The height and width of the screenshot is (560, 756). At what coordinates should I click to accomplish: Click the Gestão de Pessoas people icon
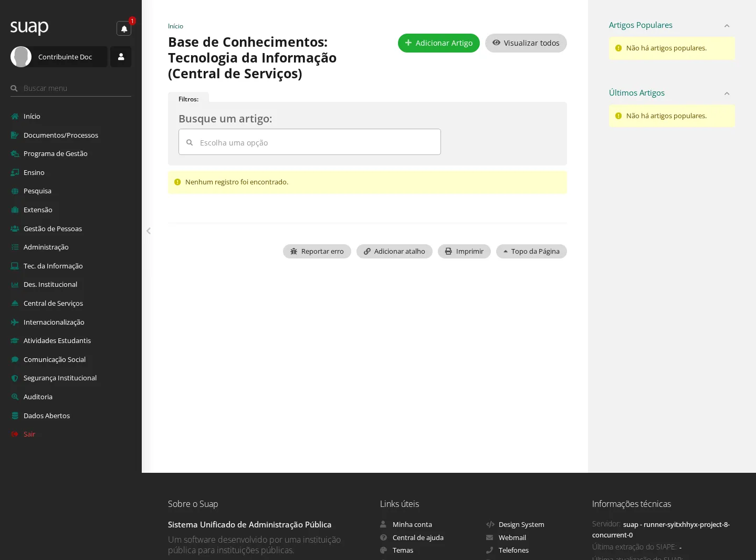pyautogui.click(x=15, y=229)
